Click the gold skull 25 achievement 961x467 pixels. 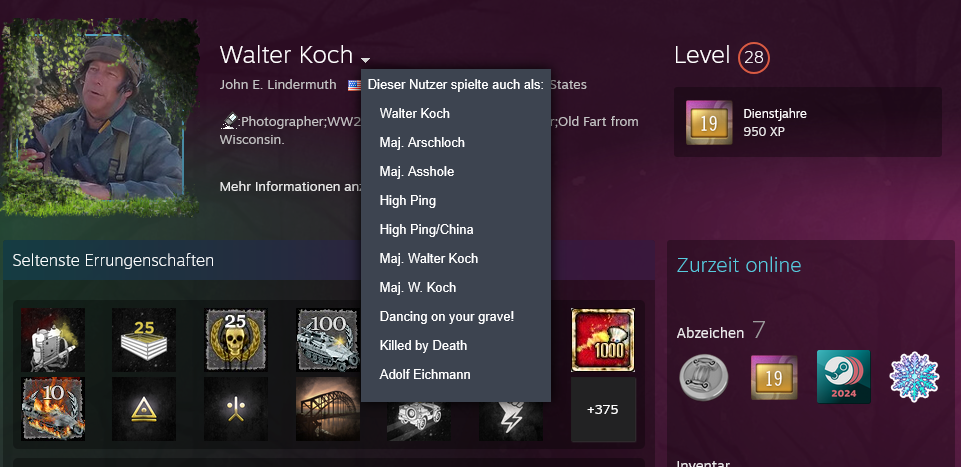pos(236,340)
